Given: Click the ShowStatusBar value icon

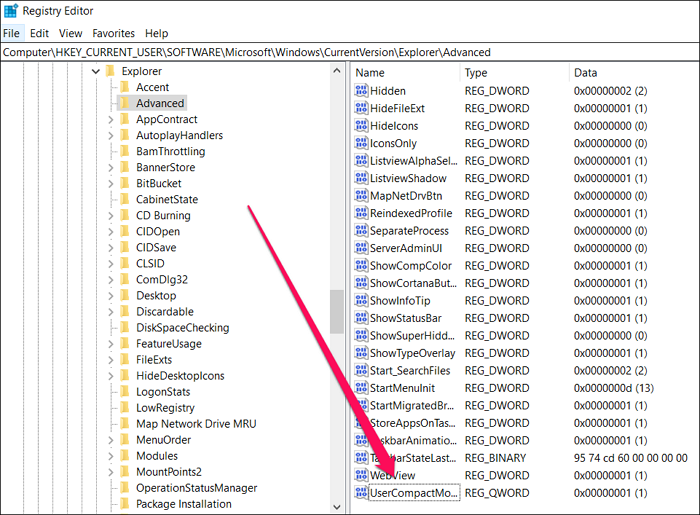Looking at the screenshot, I should click(361, 318).
